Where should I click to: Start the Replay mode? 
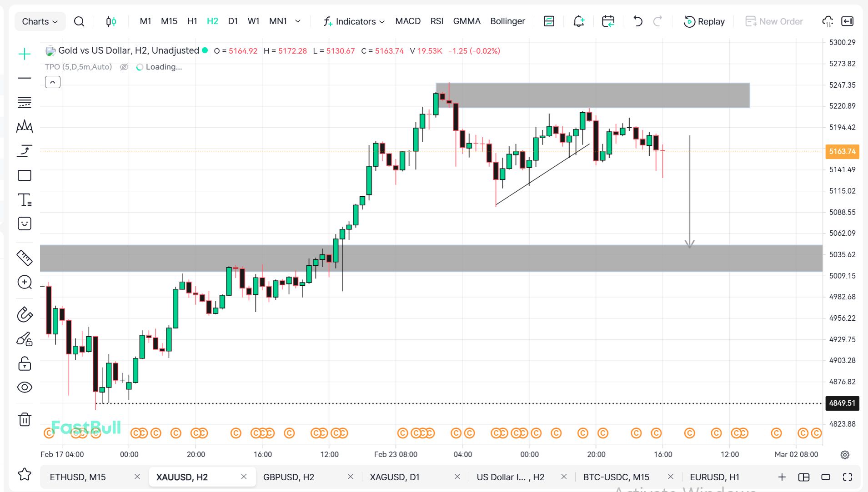pyautogui.click(x=704, y=21)
